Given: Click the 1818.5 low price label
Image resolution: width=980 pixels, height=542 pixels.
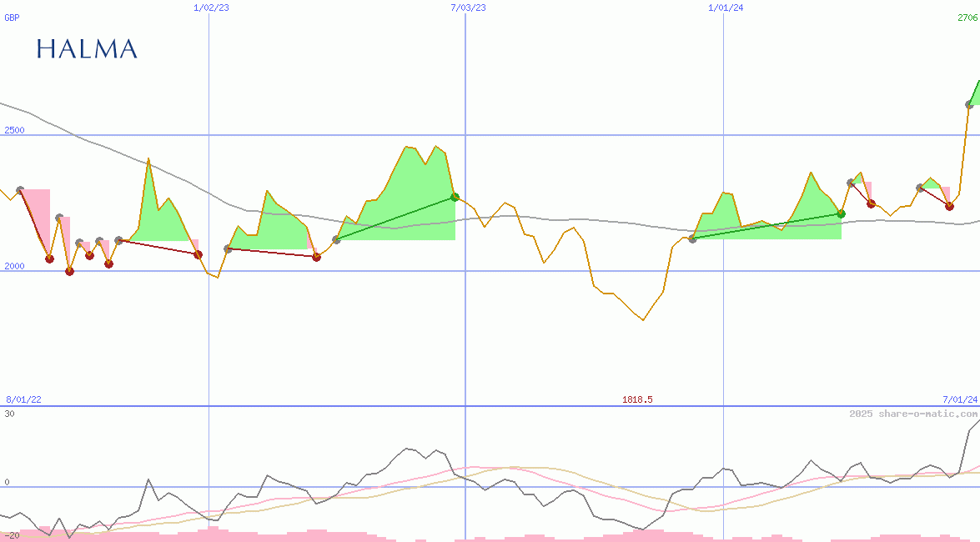Looking at the screenshot, I should click(637, 399).
